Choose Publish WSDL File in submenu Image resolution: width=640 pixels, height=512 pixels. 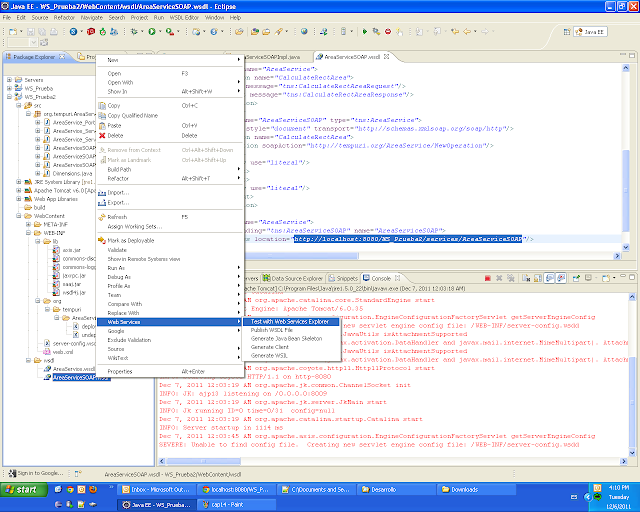291,330
